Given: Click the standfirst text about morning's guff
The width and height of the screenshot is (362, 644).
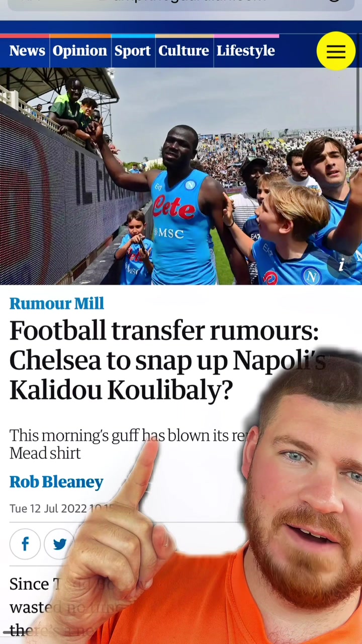Looking at the screenshot, I should point(127,444).
